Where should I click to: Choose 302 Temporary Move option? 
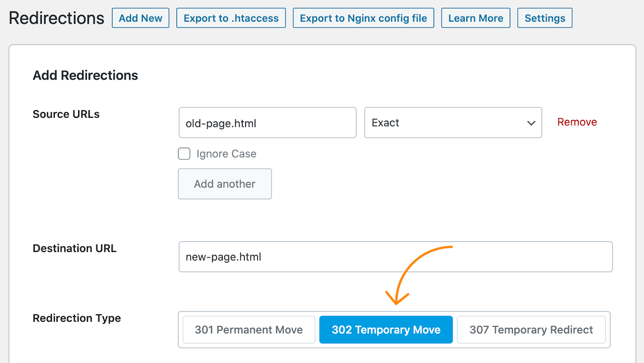coord(386,330)
